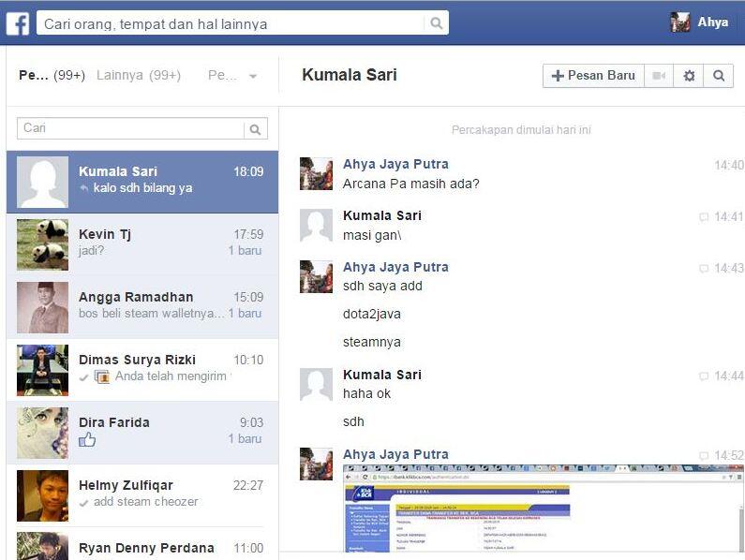
Task: Click Dira Farida's avatar image
Action: 43,433
